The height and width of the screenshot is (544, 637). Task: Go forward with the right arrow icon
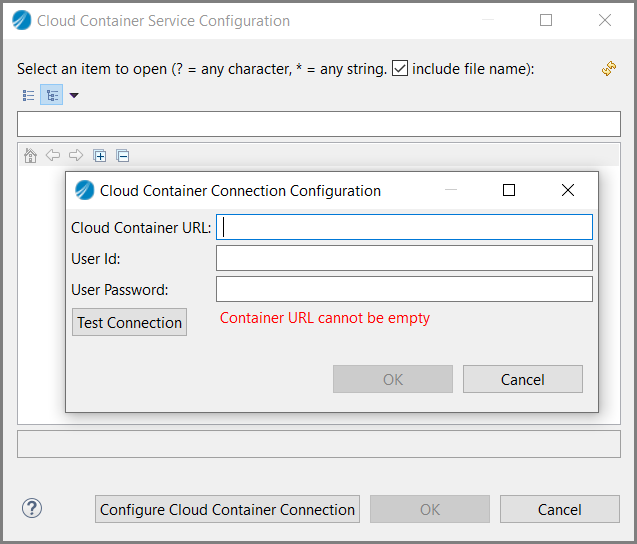tap(76, 155)
